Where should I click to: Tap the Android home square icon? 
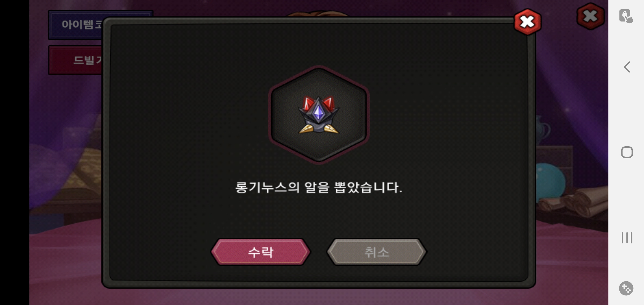click(x=627, y=152)
